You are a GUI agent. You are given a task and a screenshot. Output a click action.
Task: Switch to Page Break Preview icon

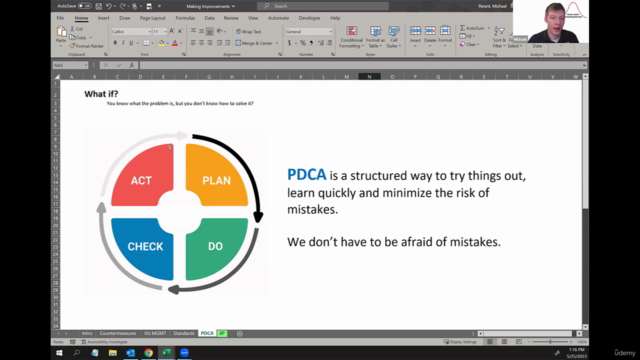click(x=519, y=342)
